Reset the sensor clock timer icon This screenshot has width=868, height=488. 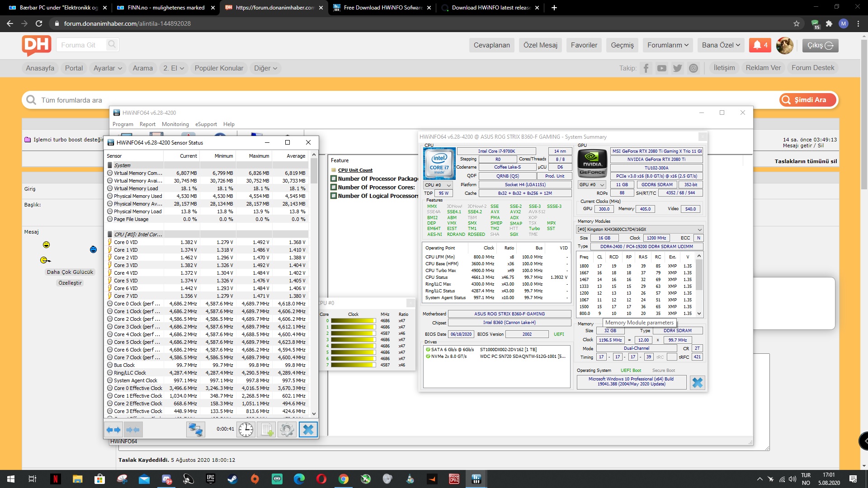point(246,430)
